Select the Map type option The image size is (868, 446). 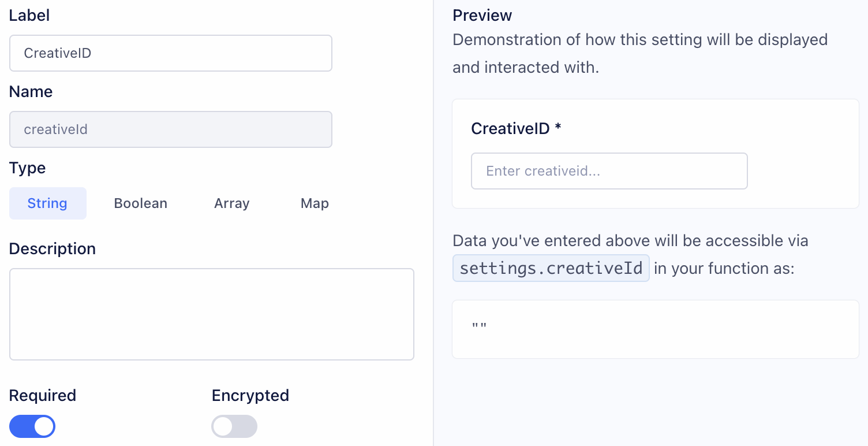coord(315,203)
